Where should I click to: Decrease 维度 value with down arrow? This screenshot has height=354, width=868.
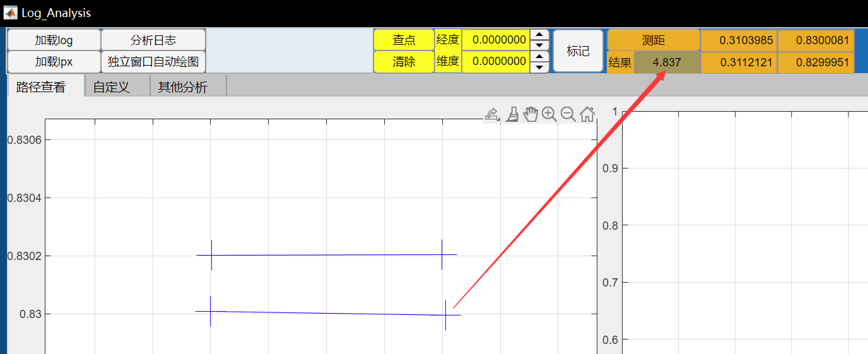tap(539, 66)
